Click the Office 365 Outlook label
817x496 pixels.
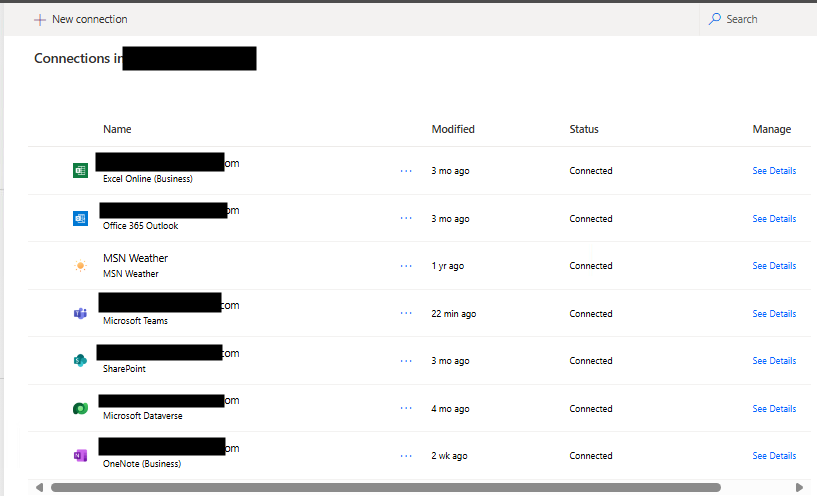click(x=141, y=226)
